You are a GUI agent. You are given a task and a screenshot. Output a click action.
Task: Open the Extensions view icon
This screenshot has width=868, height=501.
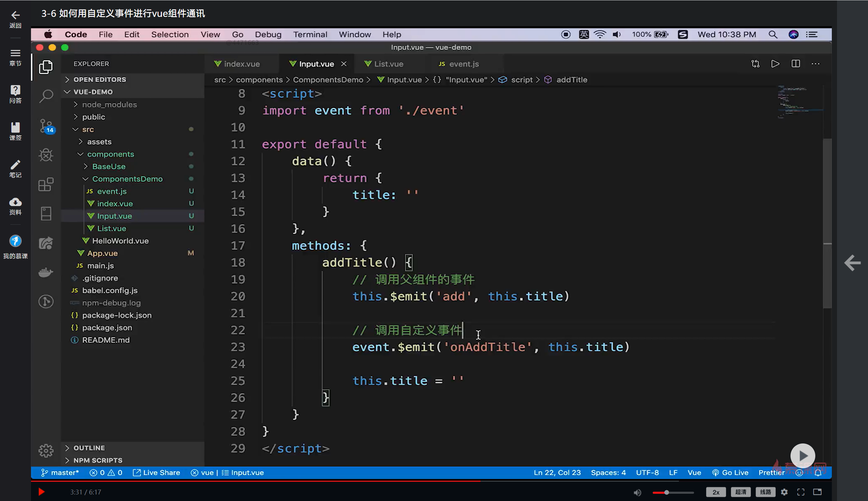(x=46, y=185)
